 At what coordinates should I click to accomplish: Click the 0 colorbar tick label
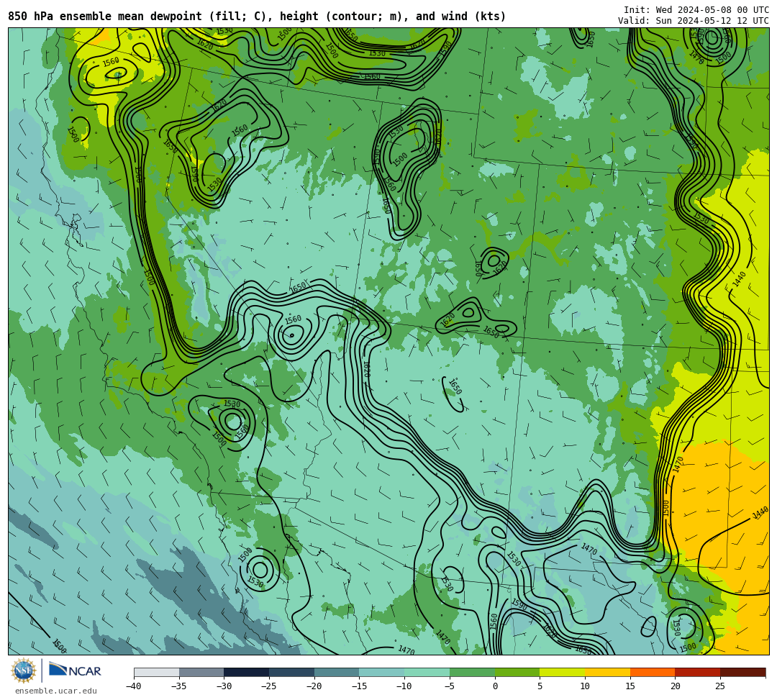click(495, 686)
